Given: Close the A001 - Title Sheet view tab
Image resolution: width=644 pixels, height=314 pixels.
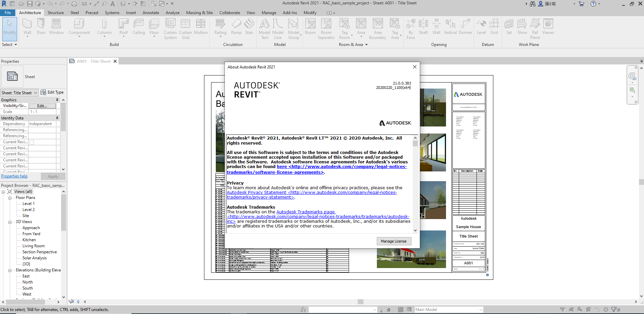Looking at the screenshot, I should (x=115, y=61).
